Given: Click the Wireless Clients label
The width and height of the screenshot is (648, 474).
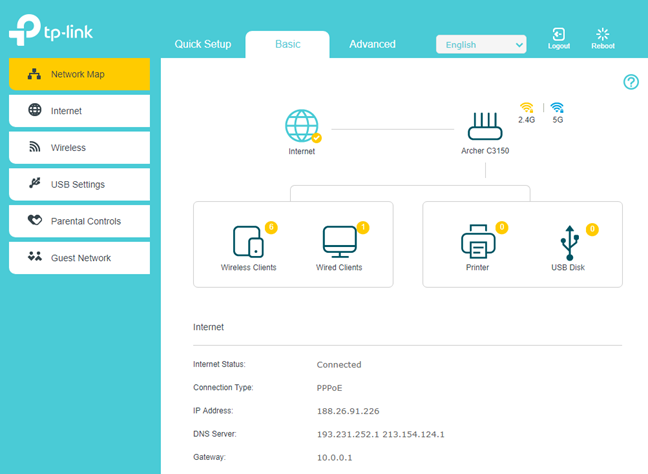Looking at the screenshot, I should tap(248, 267).
